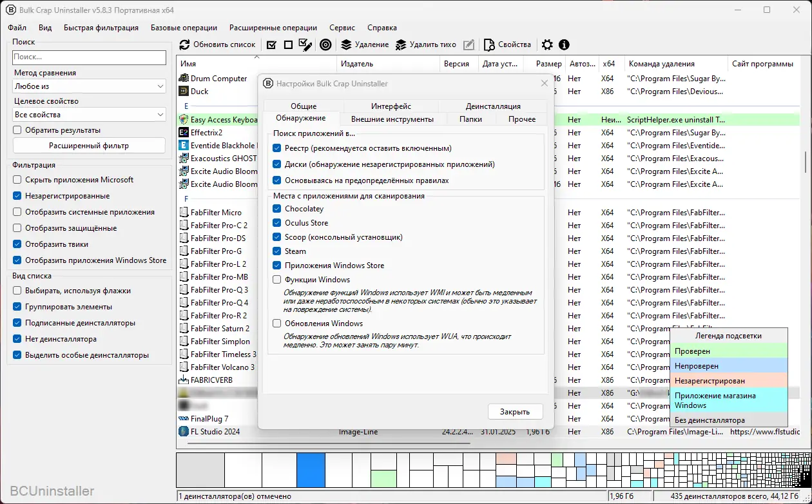Click the FL Studio 2024 row icon
The height and width of the screenshot is (504, 812).
(184, 432)
